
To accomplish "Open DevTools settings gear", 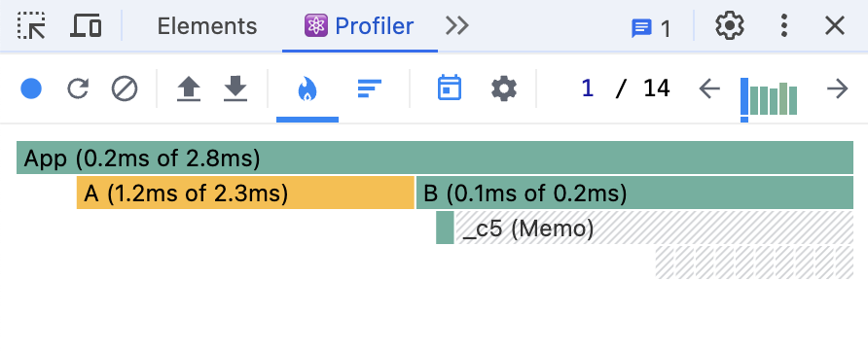I will pos(729,25).
